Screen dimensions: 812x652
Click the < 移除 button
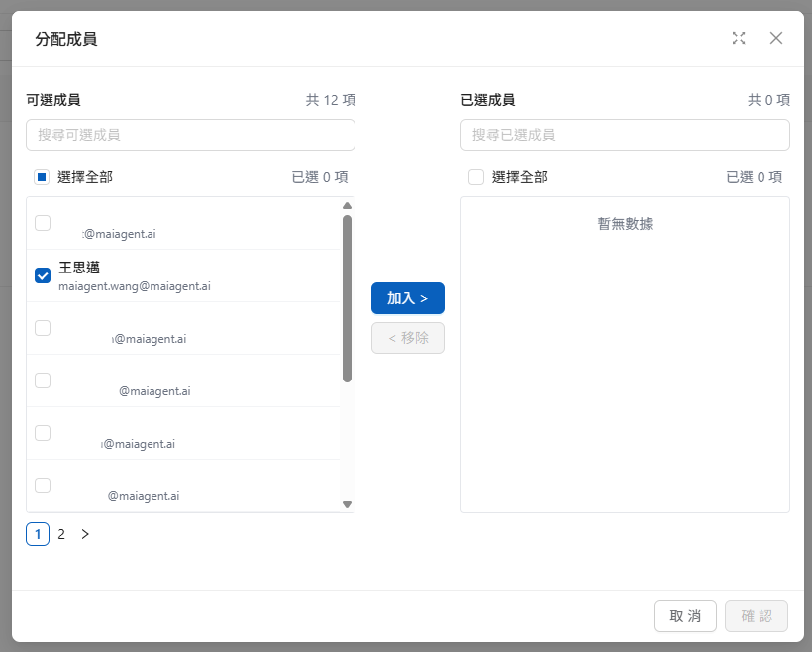tap(407, 338)
